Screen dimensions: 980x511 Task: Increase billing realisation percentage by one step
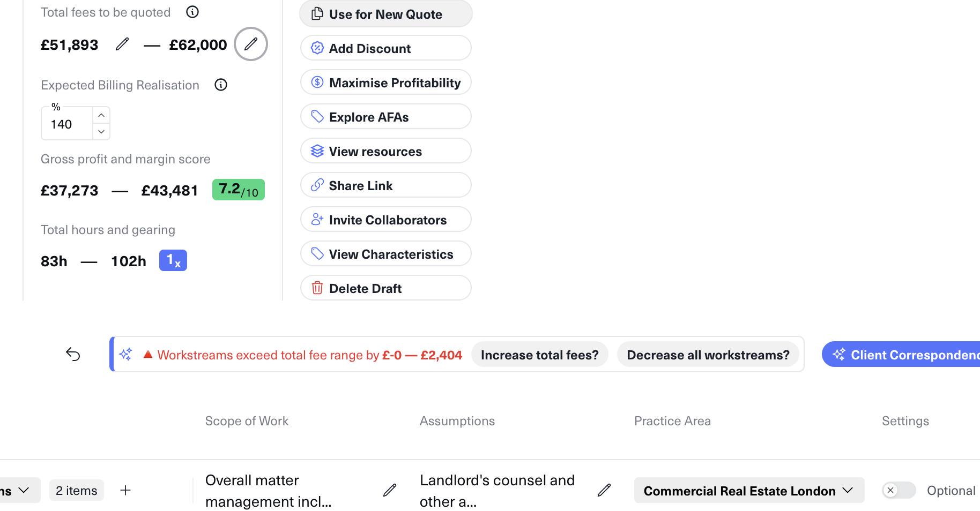(x=101, y=115)
